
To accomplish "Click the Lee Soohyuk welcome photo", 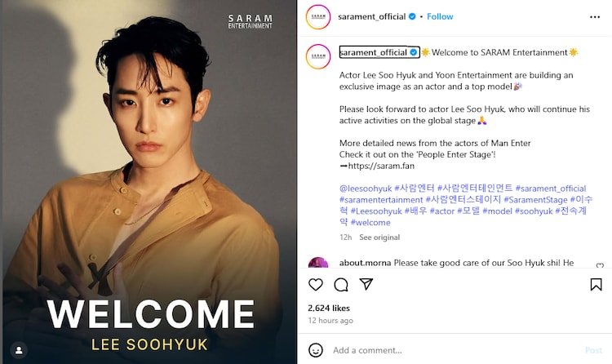I will pos(150,182).
